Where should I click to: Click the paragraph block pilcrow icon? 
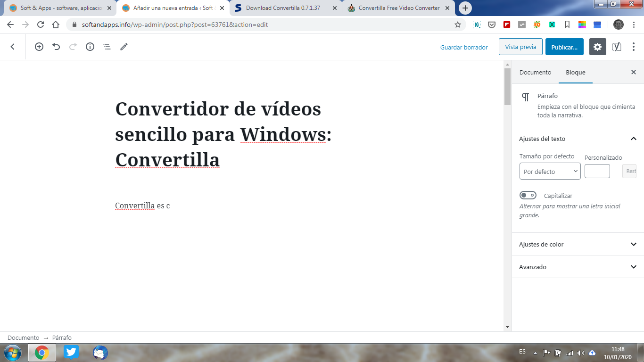pos(525,97)
